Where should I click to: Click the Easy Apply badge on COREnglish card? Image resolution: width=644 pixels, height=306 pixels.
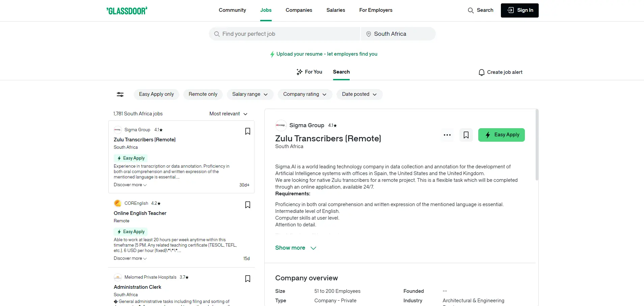pos(131,232)
